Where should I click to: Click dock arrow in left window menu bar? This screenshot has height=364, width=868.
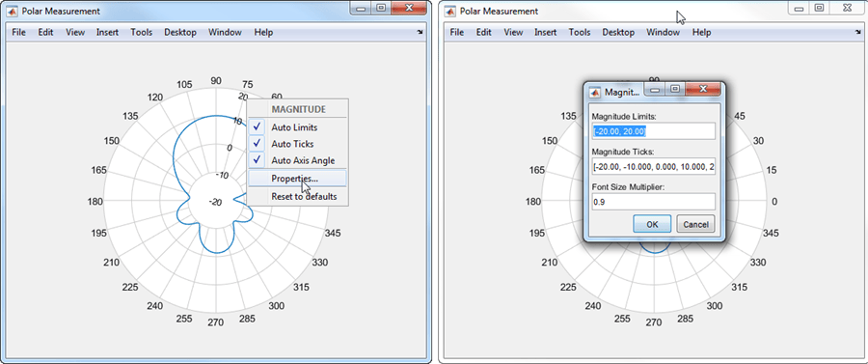coord(420,33)
